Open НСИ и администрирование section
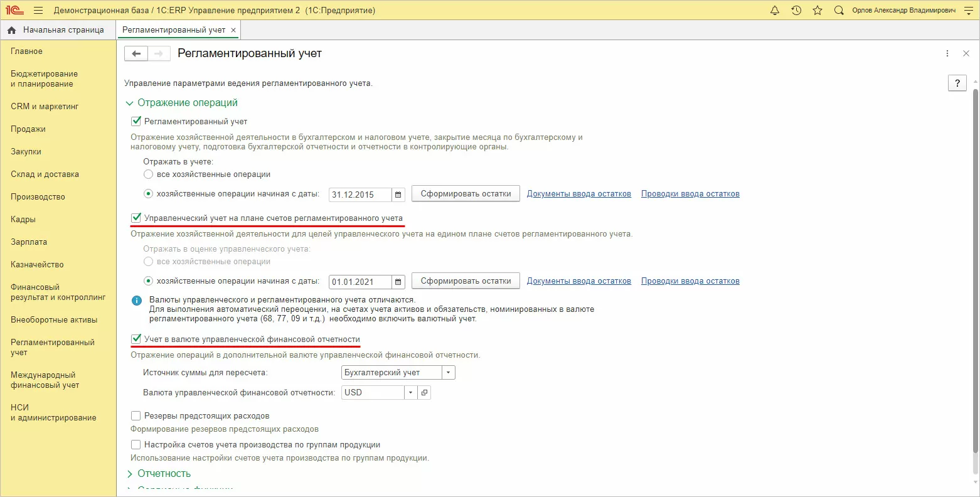 (x=53, y=413)
